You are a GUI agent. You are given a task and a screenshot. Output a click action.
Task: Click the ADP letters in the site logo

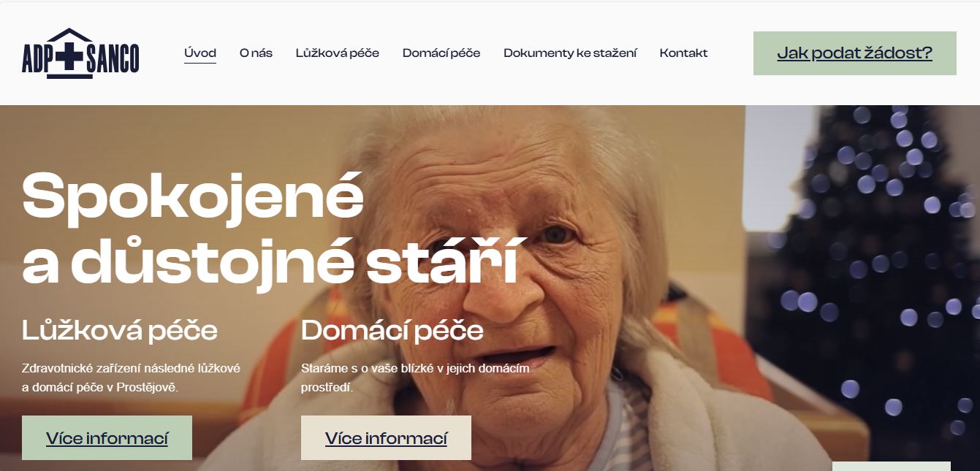[x=37, y=60]
